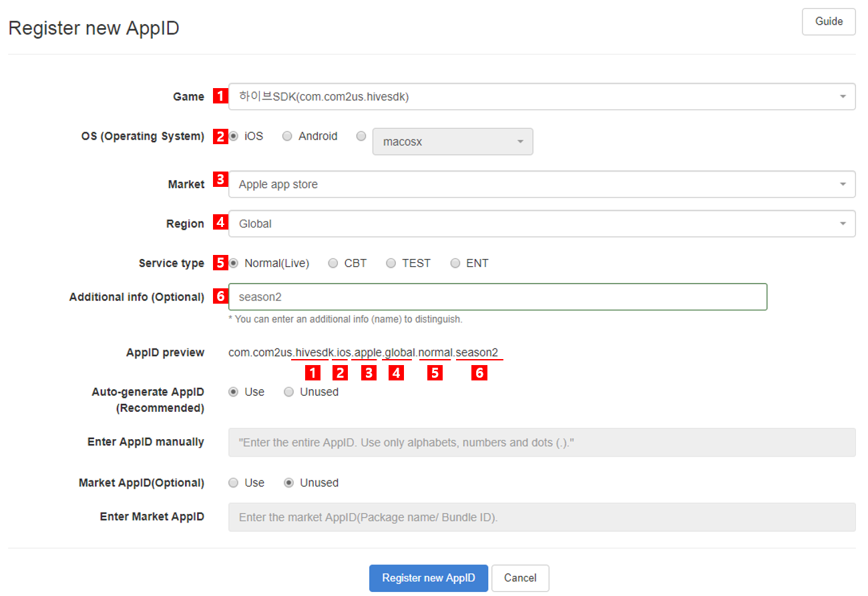Open the Guide page

point(828,21)
